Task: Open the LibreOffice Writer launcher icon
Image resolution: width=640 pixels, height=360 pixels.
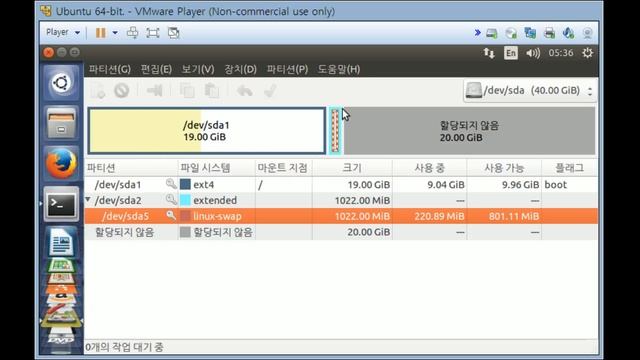Action: [61, 242]
